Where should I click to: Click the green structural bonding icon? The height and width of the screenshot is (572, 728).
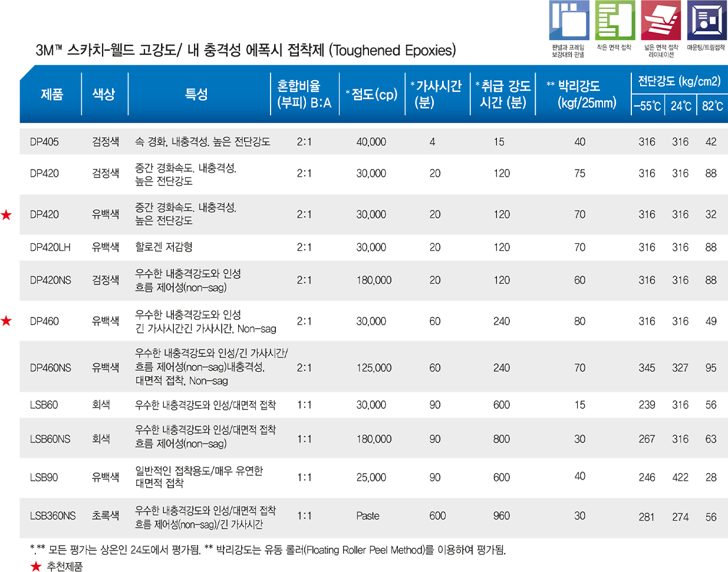click(x=615, y=21)
